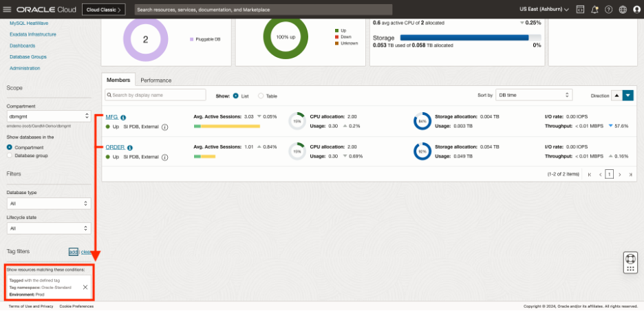The width and height of the screenshot is (644, 311).
Task: Open the Lifecycle state dropdown
Action: pos(49,228)
